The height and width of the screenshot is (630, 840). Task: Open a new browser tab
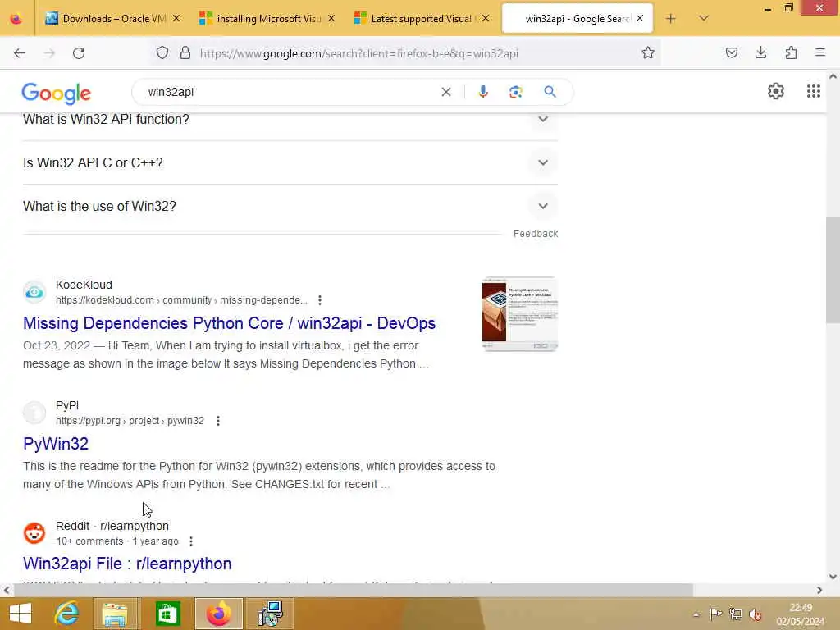pos(671,19)
